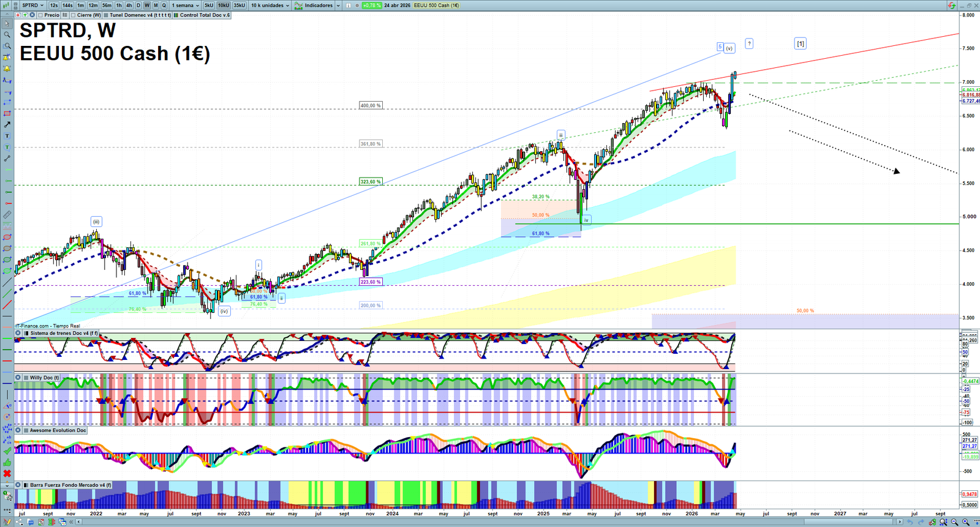
Task: Expand the 10 k unidades dropdown
Action: coord(270,6)
